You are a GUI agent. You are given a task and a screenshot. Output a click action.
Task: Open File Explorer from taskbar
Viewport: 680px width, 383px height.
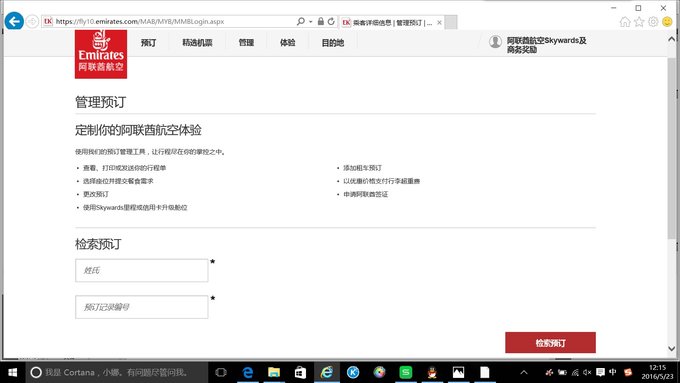(274, 372)
